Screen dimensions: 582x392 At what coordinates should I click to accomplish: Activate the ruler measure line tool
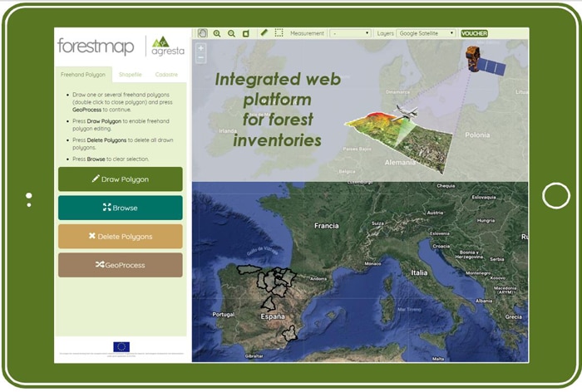pyautogui.click(x=264, y=33)
